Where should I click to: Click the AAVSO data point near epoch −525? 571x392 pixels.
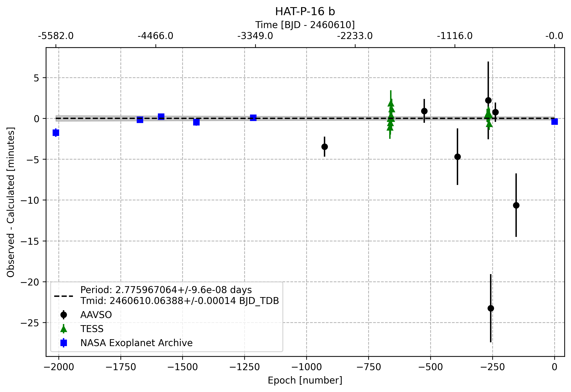424,111
